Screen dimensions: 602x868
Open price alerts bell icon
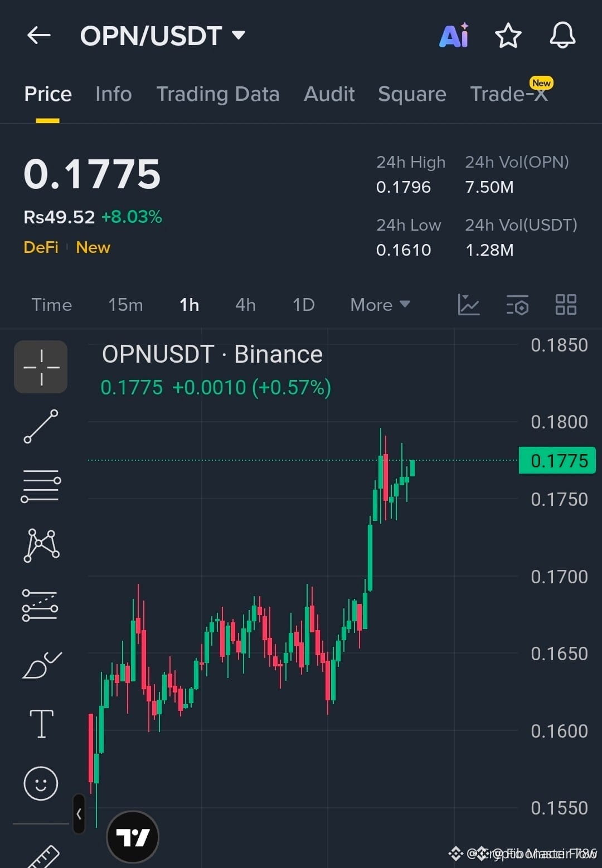[x=562, y=36]
